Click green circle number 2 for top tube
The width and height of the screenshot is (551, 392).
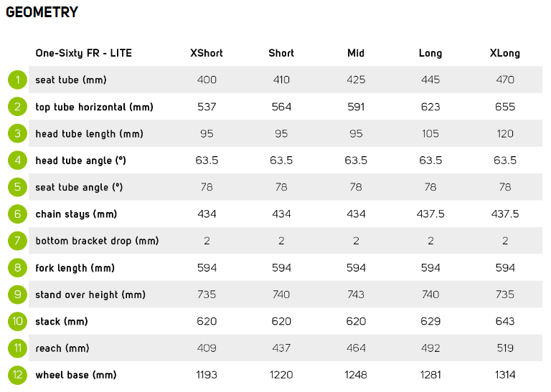[x=17, y=107]
